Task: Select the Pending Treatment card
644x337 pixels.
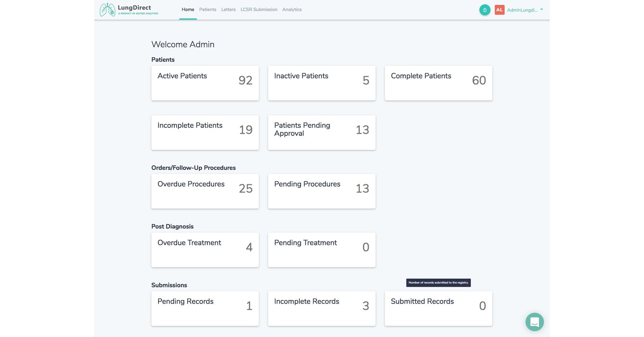Action: point(321,250)
